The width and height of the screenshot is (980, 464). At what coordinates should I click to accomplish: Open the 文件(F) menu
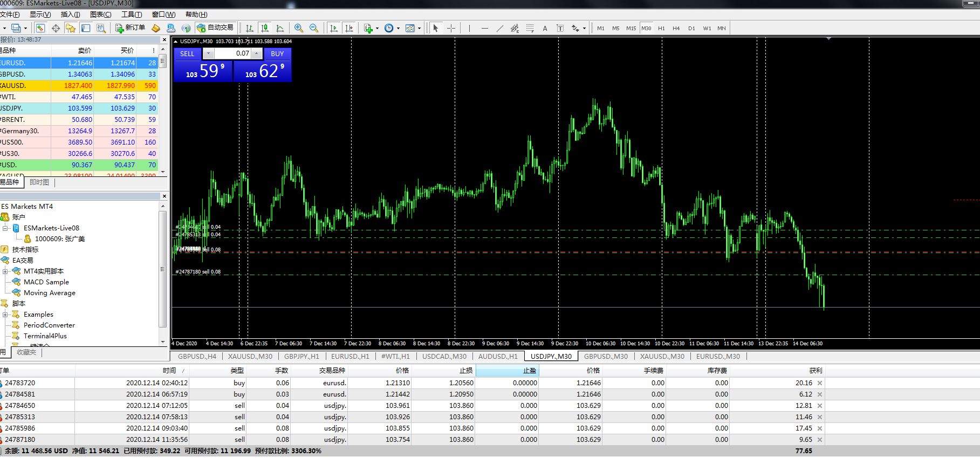coord(10,15)
